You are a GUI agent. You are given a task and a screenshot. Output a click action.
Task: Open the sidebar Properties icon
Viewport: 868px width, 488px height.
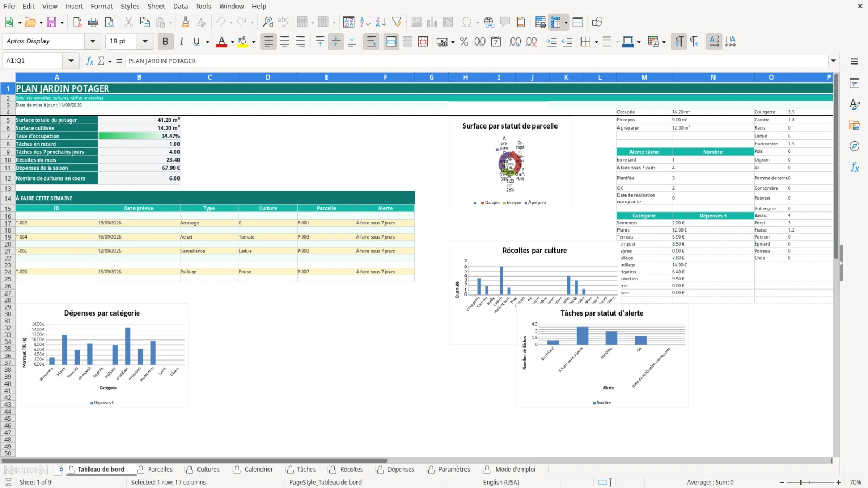point(854,84)
